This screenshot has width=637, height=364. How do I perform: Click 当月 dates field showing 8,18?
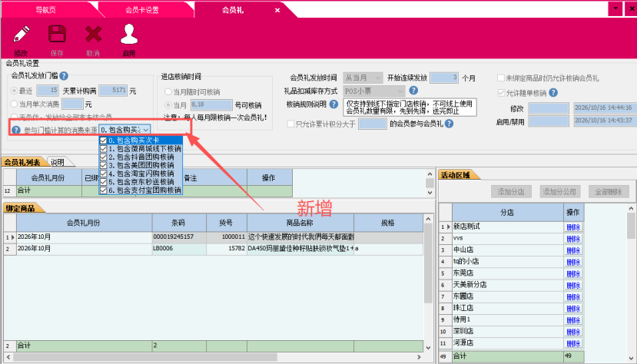pos(211,105)
